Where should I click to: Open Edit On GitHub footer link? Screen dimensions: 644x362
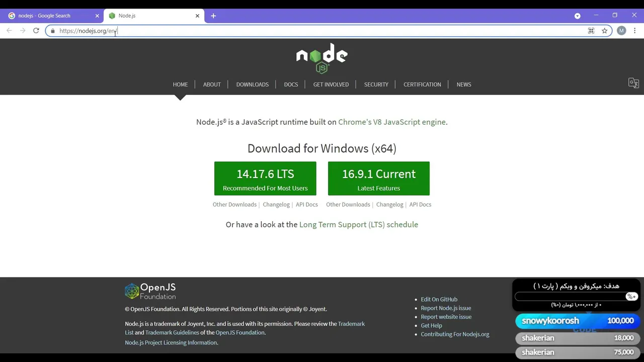click(439, 299)
